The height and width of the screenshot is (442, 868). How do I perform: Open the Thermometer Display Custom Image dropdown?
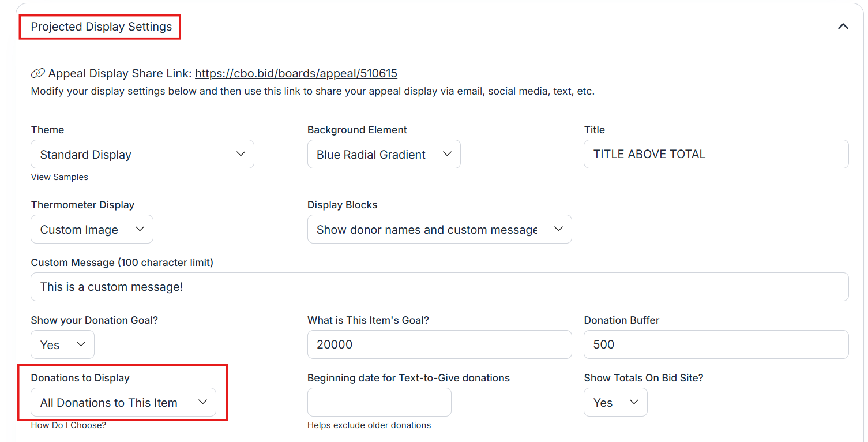click(x=92, y=230)
